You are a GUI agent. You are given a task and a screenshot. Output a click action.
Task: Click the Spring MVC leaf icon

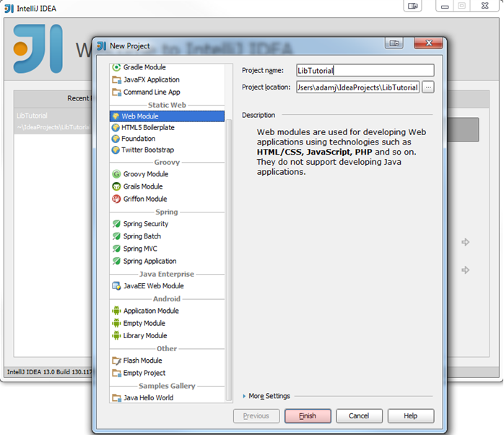[x=116, y=249]
